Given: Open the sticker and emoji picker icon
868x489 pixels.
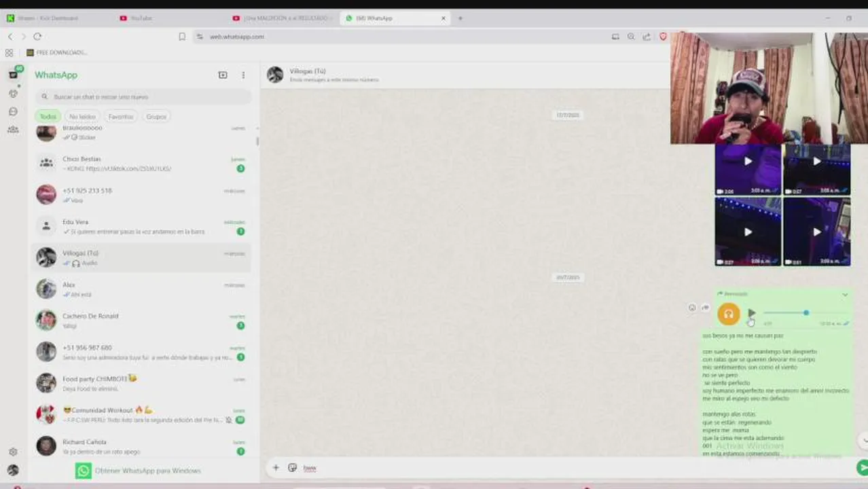Looking at the screenshot, I should 293,467.
